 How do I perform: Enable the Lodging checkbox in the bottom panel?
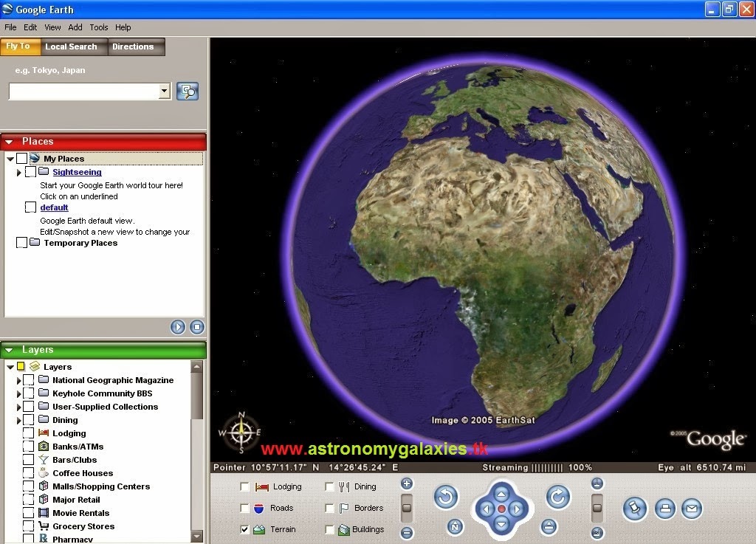244,486
